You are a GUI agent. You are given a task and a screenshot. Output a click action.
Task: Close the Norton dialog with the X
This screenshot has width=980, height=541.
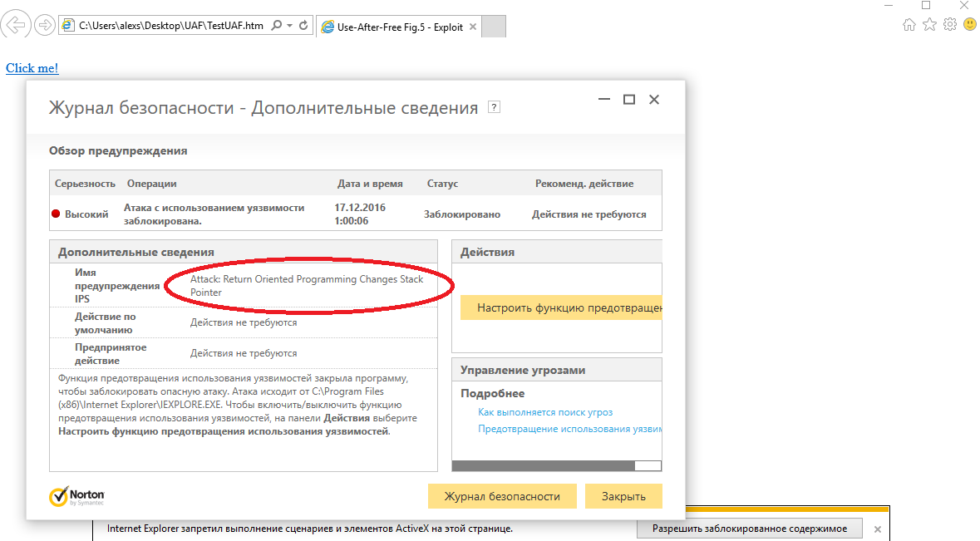[654, 100]
